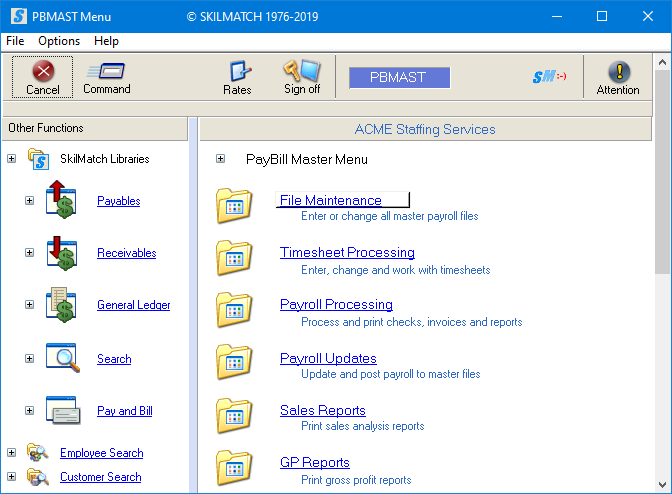Open the Command toolbar icon
The height and width of the screenshot is (494, 672).
pyautogui.click(x=106, y=72)
